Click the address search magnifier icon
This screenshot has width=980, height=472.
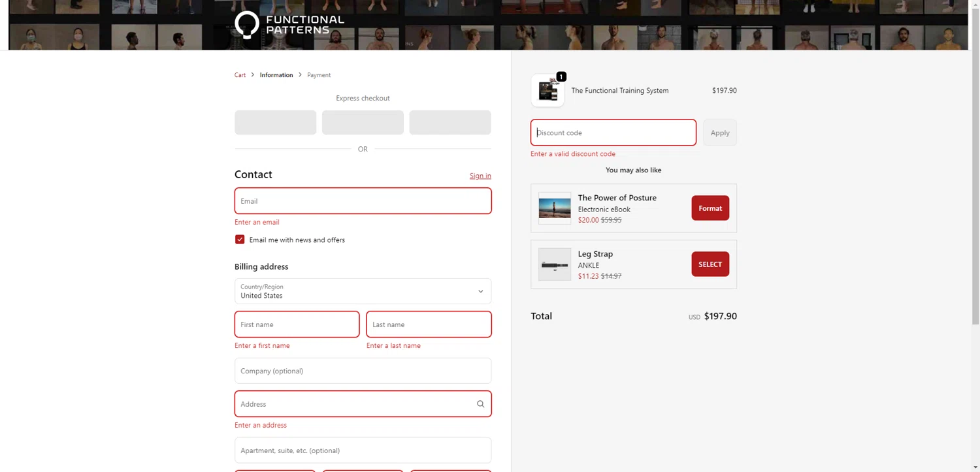480,404
